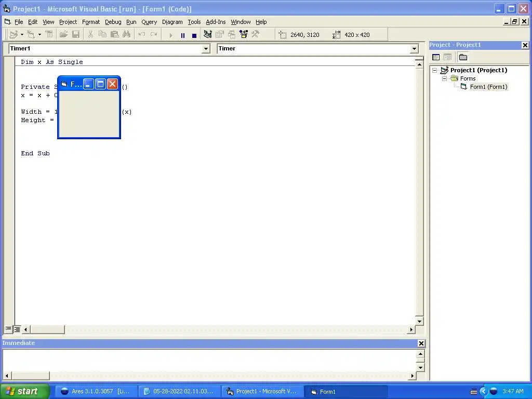Viewport: 532px width, 399px height.
Task: Open the Window menu
Action: 241,22
